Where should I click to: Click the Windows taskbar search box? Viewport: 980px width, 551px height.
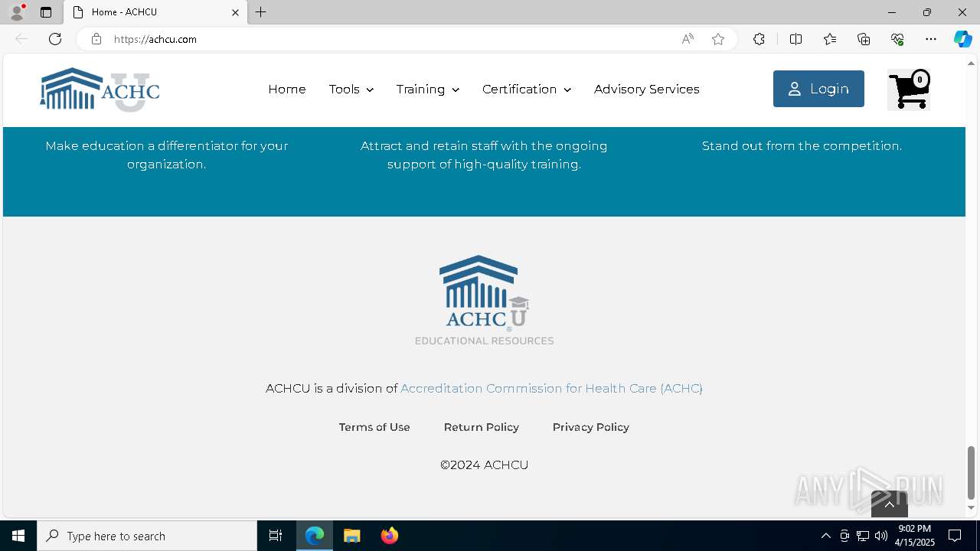pos(147,536)
